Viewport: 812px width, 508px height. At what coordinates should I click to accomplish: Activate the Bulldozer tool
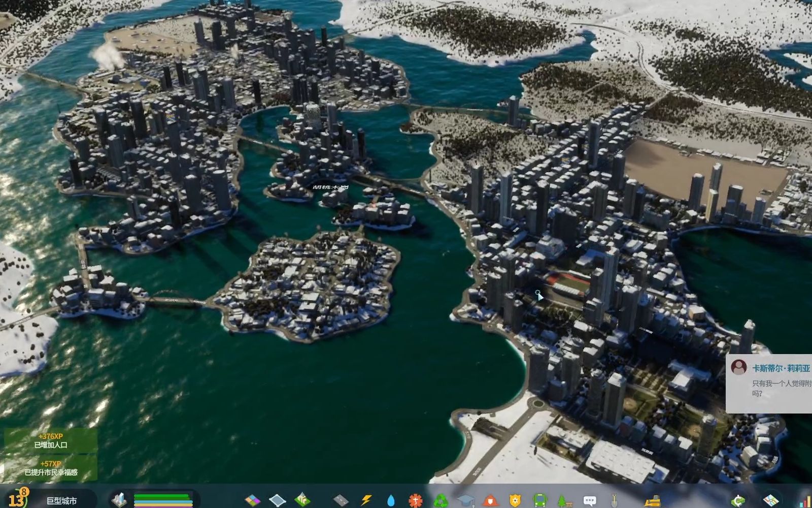coord(652,500)
